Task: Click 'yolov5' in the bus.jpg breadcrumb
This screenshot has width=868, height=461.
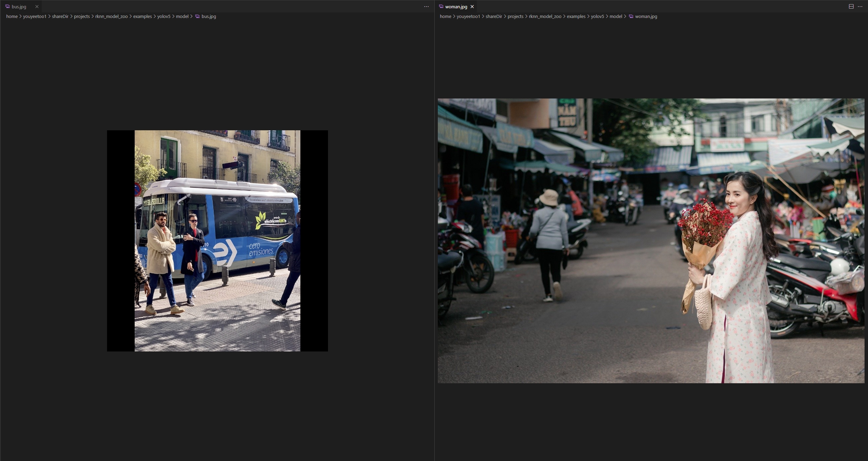Action: 164,16
